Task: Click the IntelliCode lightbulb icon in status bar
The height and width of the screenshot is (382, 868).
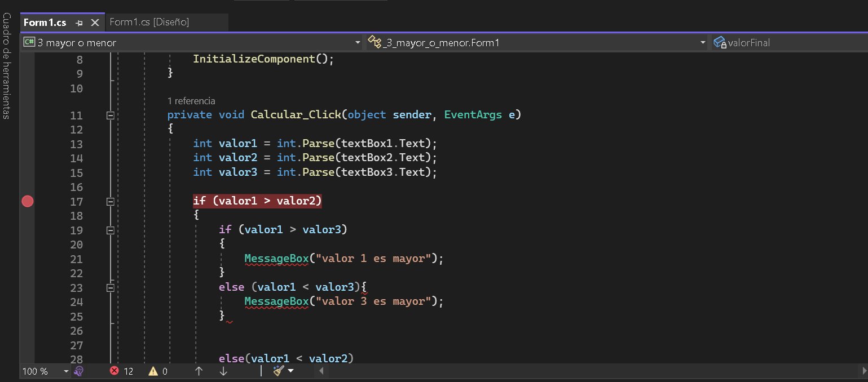Action: 79,371
